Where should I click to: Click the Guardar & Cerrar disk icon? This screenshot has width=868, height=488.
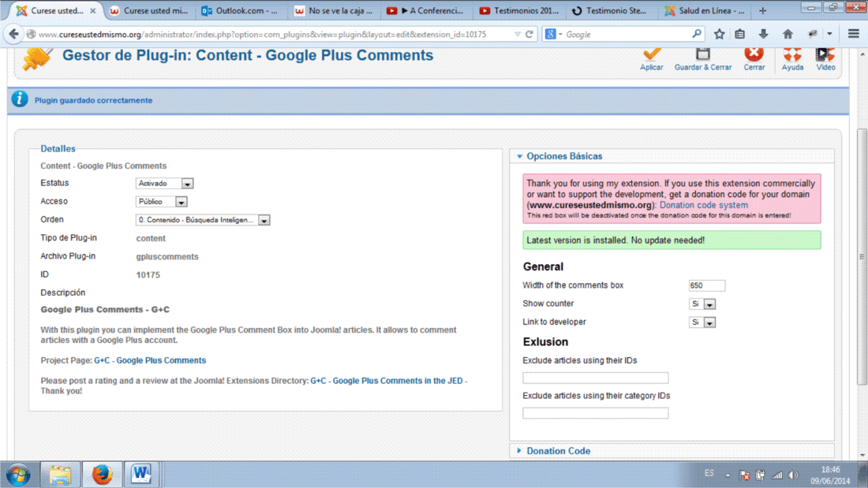point(702,54)
